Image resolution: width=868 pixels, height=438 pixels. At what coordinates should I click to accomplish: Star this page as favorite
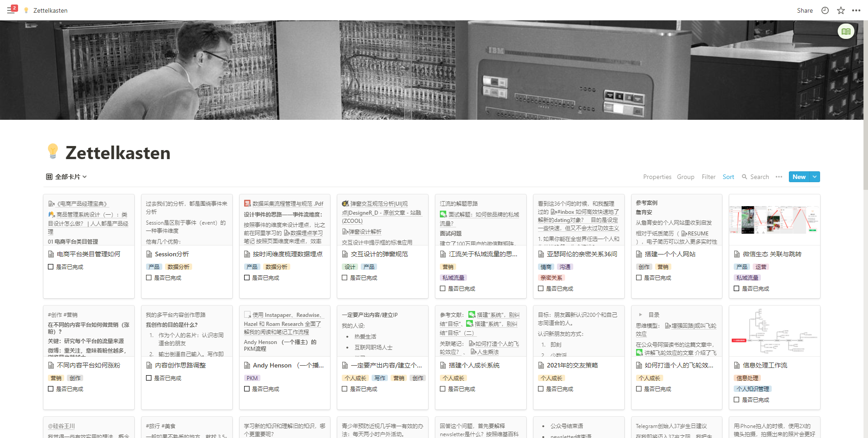coord(841,10)
